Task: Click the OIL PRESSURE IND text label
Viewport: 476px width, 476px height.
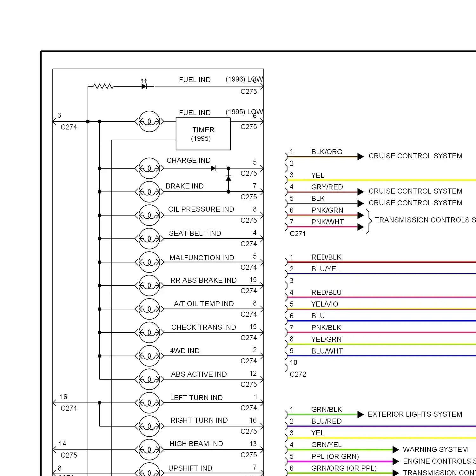Action: click(201, 209)
